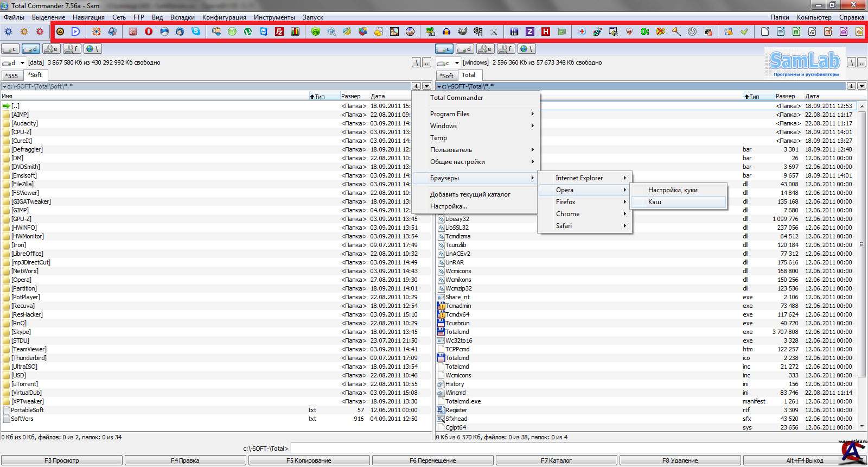The width and height of the screenshot is (868, 467).
Task: Switch right panel to drive f
Action: [x=506, y=49]
